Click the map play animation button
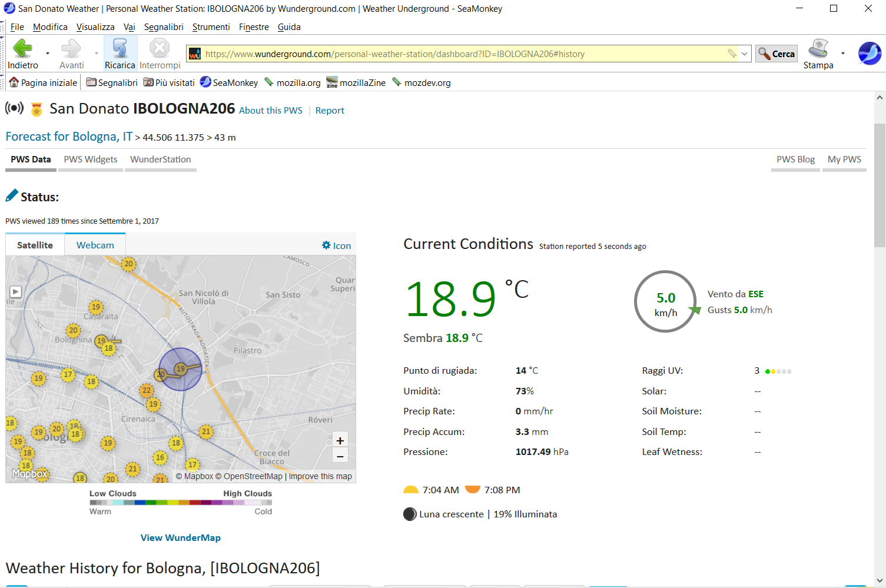Screen dimensions: 886x588 point(15,291)
